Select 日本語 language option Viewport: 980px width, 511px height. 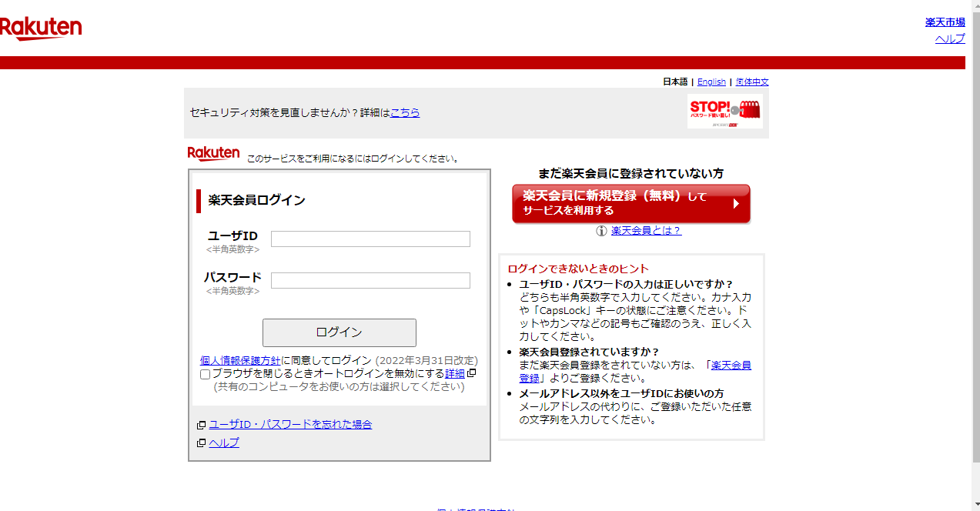click(x=675, y=82)
